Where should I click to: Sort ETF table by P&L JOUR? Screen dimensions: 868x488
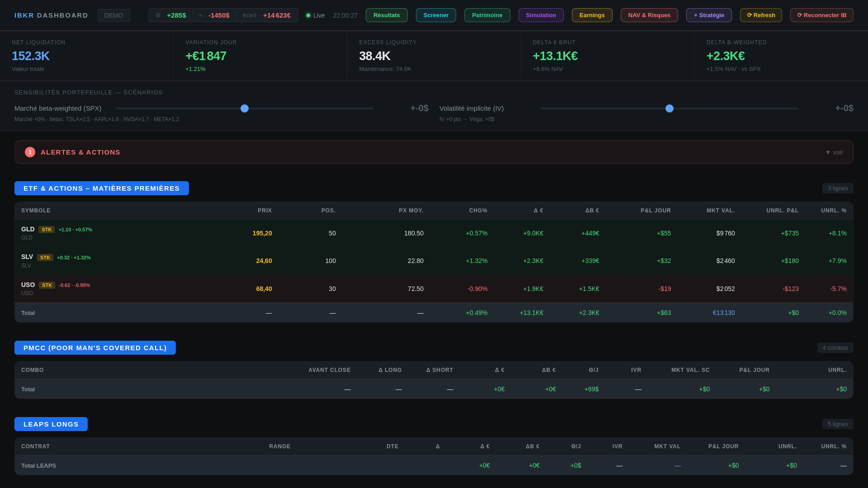(x=656, y=211)
